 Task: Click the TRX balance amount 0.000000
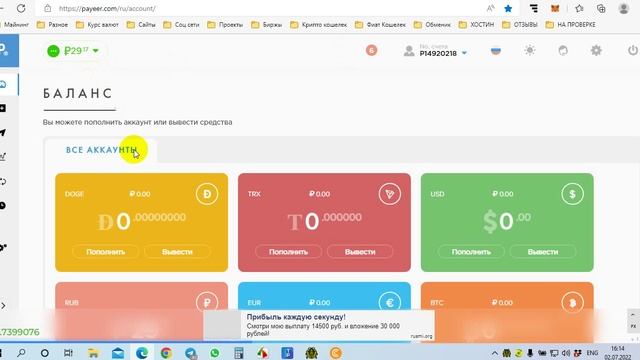pyautogui.click(x=324, y=221)
